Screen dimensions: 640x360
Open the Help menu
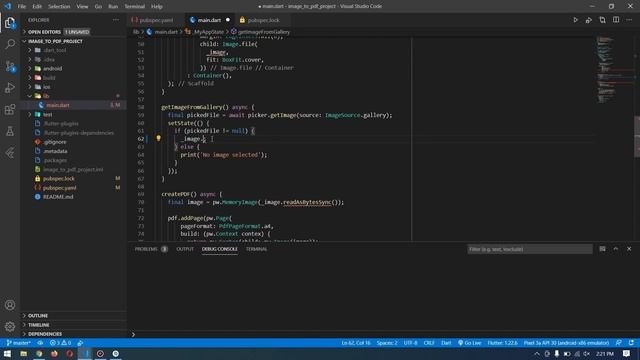(x=157, y=7)
